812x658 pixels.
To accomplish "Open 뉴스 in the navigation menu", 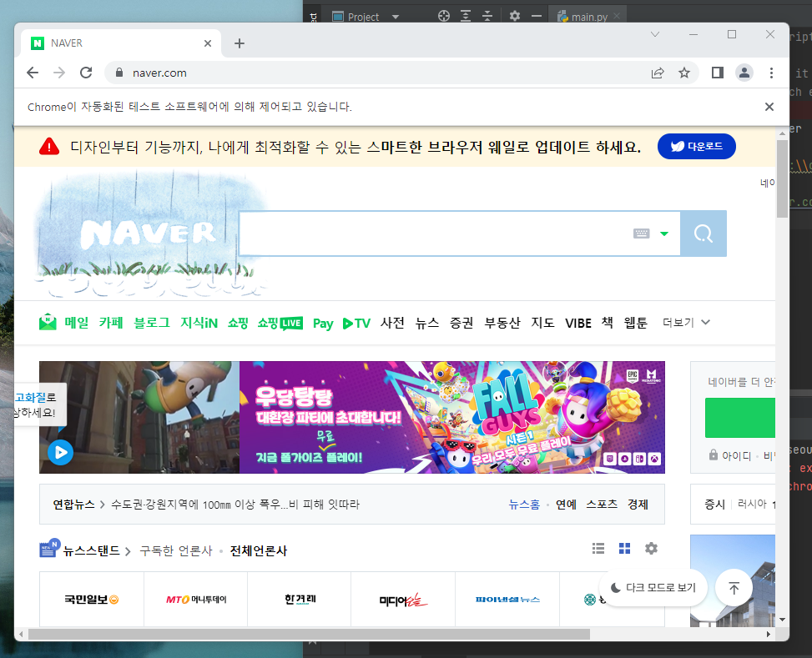I will [x=427, y=323].
